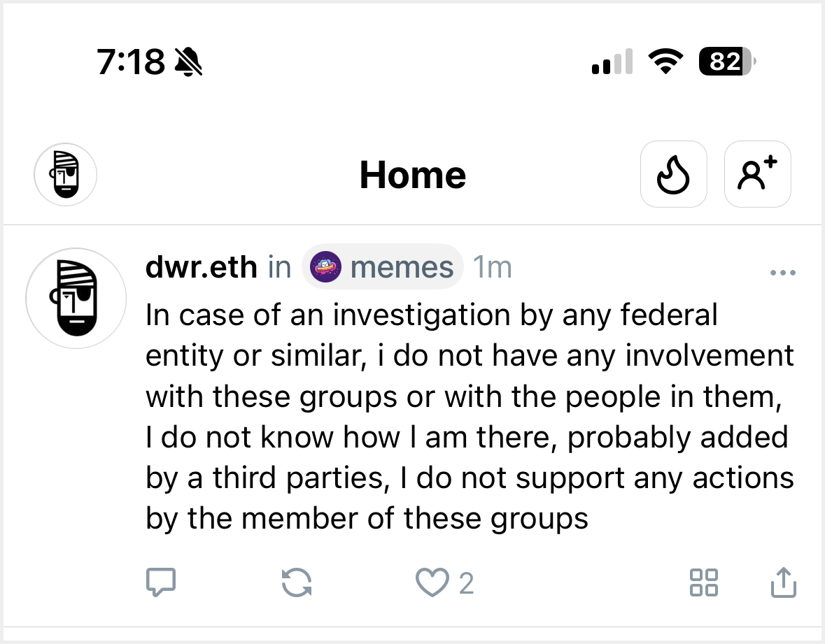This screenshot has height=644, width=825.
Task: Tap the like count number 2
Action: click(466, 582)
